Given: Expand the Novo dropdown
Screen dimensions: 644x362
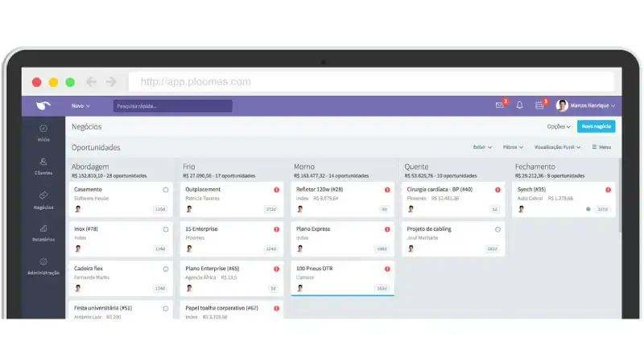Looking at the screenshot, I should (x=80, y=106).
